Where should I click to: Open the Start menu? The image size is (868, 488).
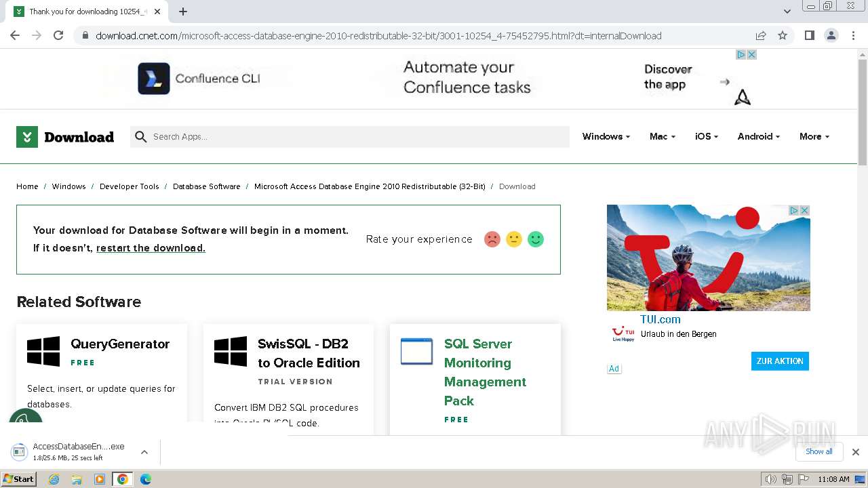18,479
